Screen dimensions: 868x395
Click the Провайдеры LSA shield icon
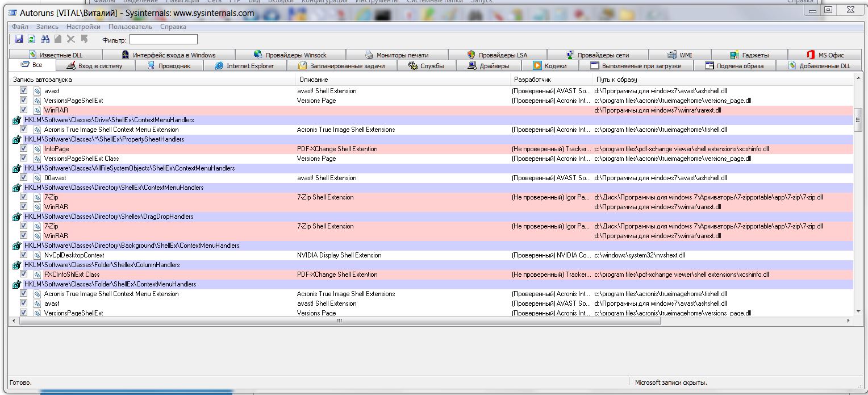coord(471,55)
